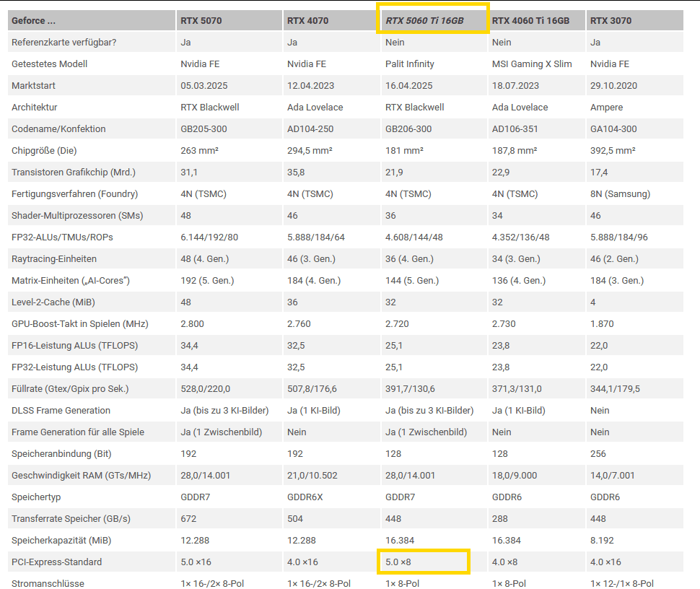
Task: Click fill rate 344,1/179,5
Action: click(615, 389)
